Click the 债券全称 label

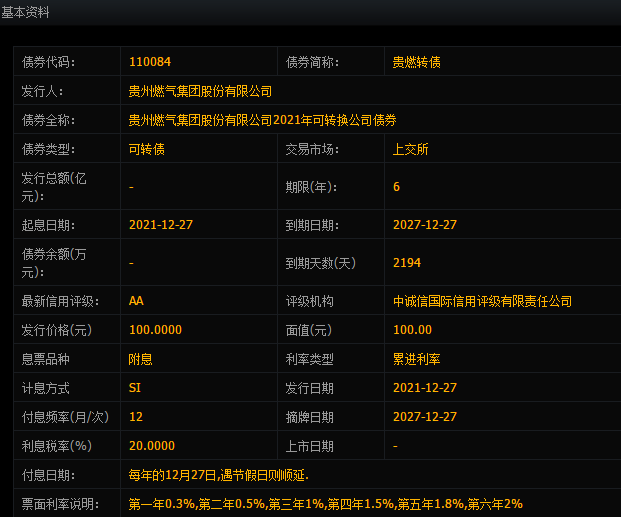[48, 120]
